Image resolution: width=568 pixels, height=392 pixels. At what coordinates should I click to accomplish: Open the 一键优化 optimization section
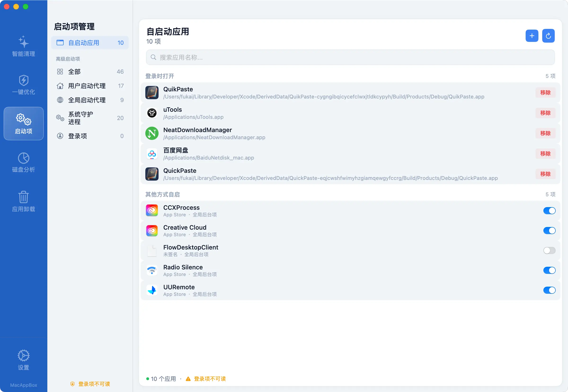pyautogui.click(x=24, y=85)
